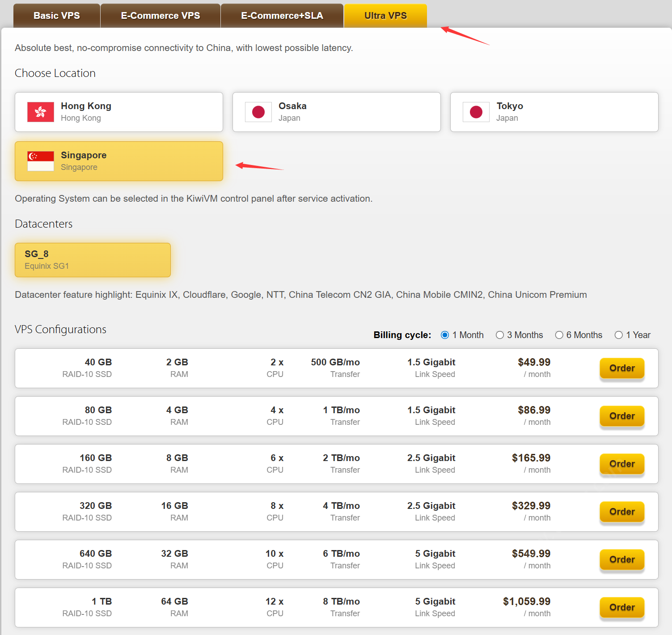Order the $549.99 640 GB plan

(622, 559)
